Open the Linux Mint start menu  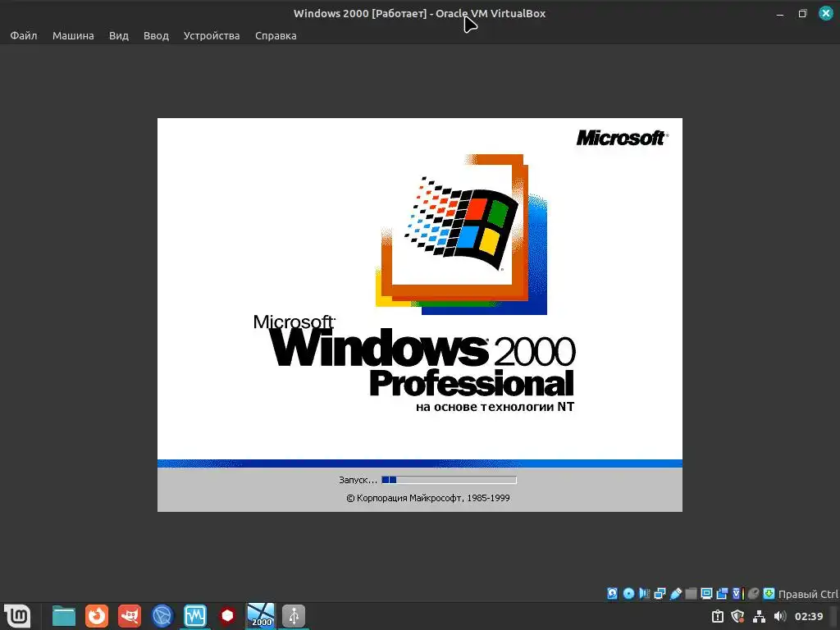[17, 615]
